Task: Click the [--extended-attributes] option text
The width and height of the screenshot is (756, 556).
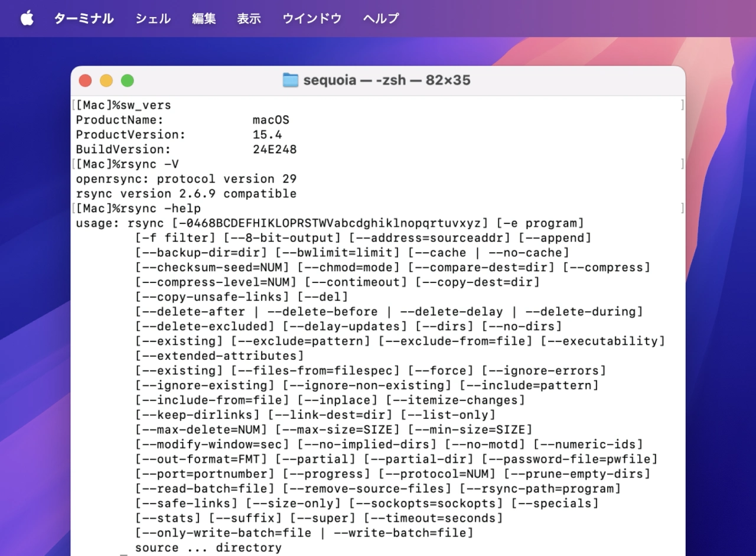Action: coord(219,356)
